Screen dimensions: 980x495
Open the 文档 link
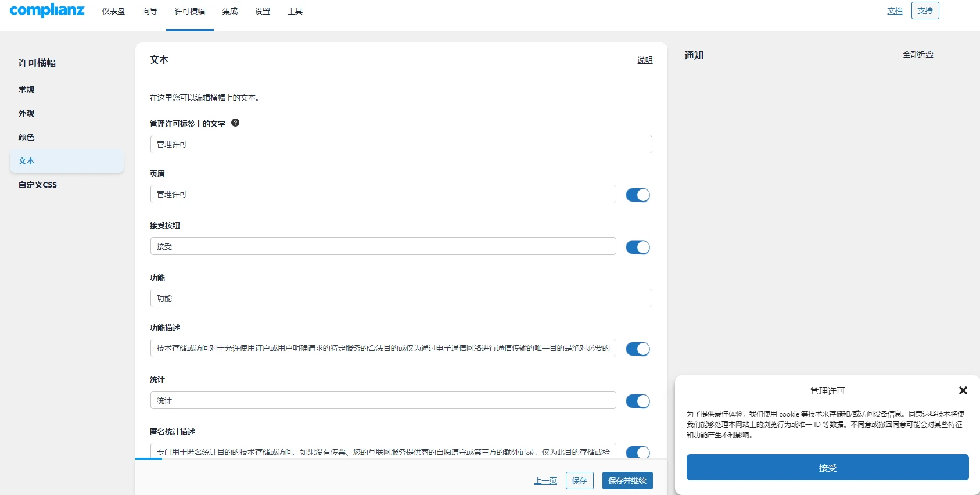pos(895,10)
